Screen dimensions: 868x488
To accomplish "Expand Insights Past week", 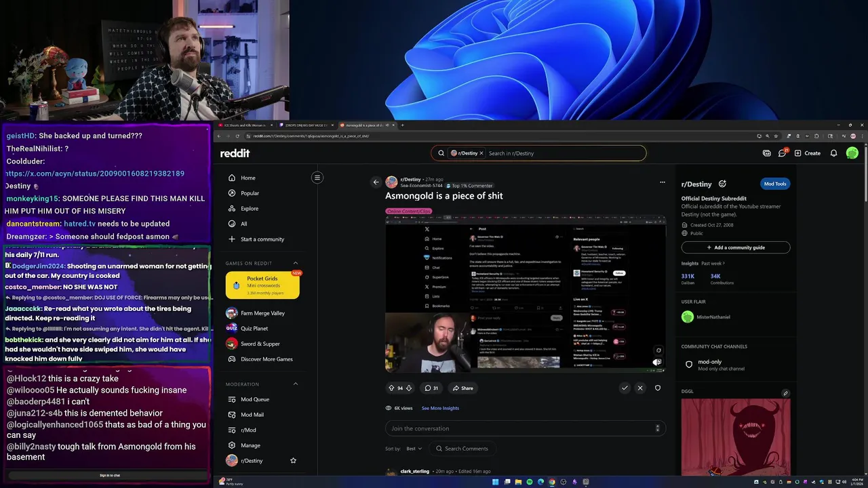I will click(703, 263).
